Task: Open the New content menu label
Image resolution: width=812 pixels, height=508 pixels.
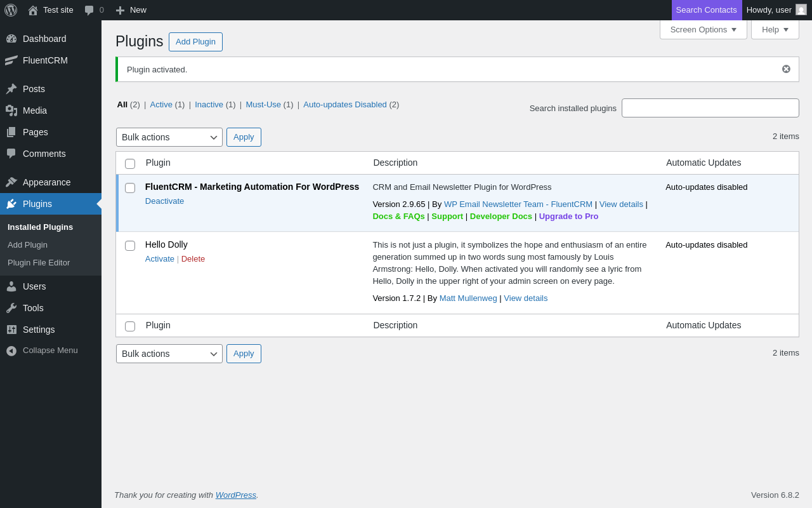Action: [x=138, y=10]
